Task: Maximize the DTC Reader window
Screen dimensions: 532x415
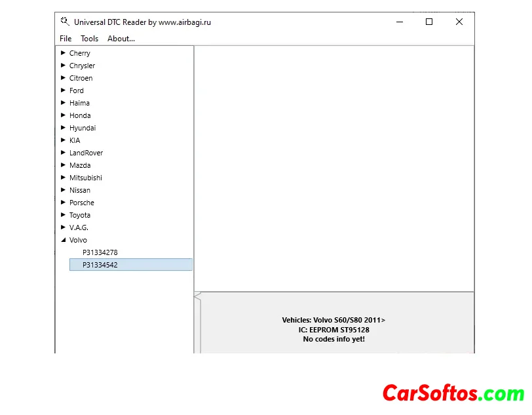Action: point(429,22)
